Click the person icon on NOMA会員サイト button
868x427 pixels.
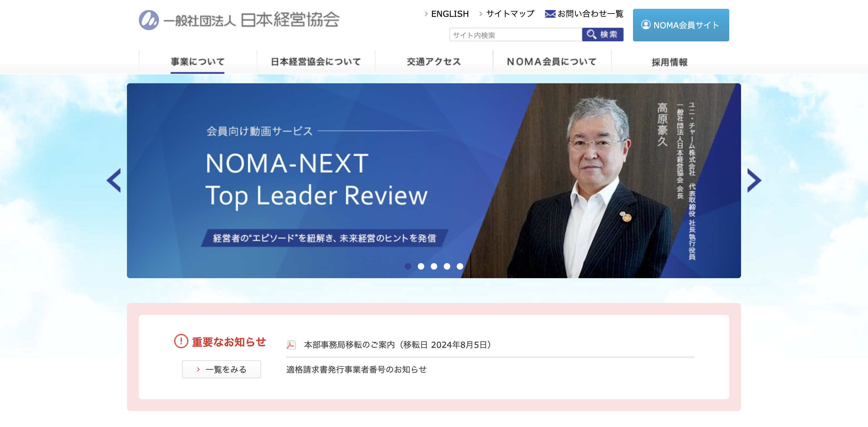click(646, 25)
